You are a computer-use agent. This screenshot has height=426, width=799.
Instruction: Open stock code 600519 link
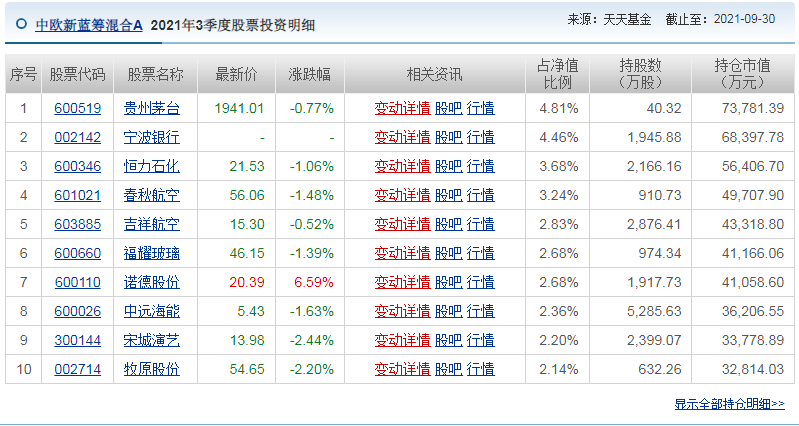tap(77, 109)
